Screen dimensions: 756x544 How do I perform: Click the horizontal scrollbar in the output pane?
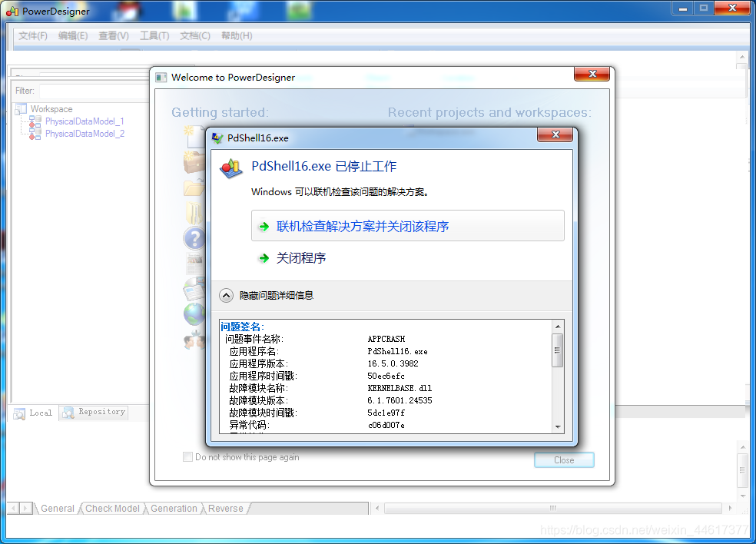click(553, 508)
